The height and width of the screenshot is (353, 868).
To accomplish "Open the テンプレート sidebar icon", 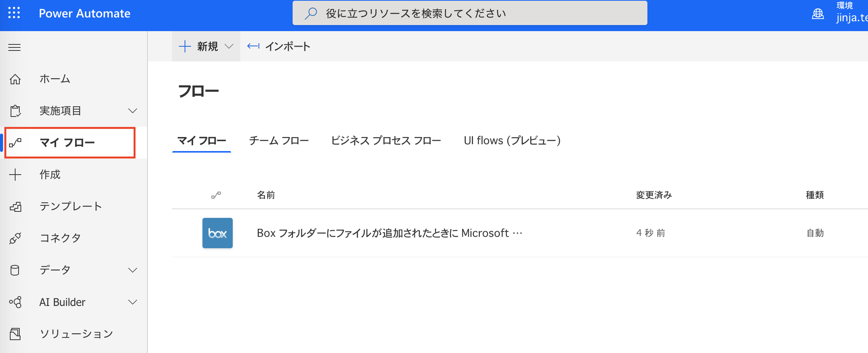I will pyautogui.click(x=15, y=206).
